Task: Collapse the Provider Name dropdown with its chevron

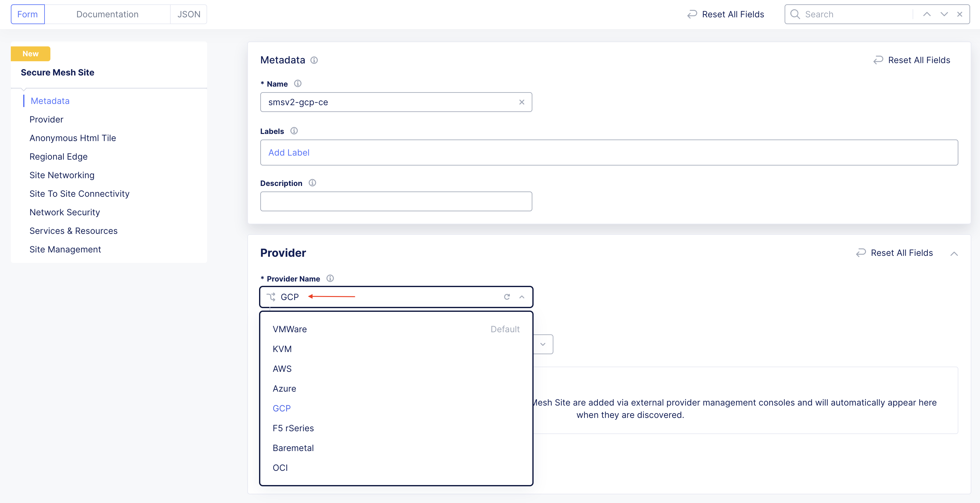Action: pos(522,297)
